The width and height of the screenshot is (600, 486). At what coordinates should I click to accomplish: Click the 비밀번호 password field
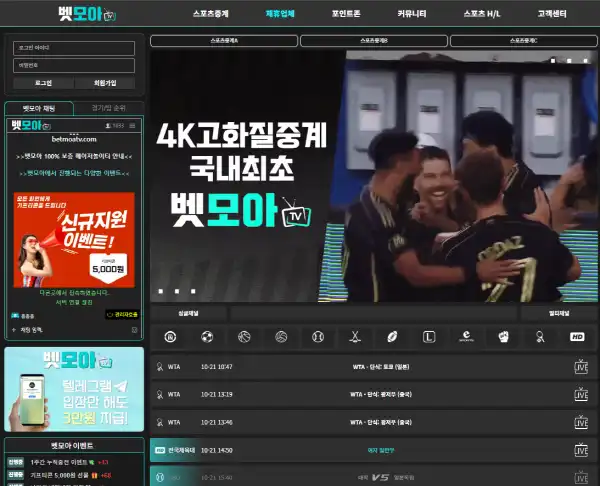74,64
